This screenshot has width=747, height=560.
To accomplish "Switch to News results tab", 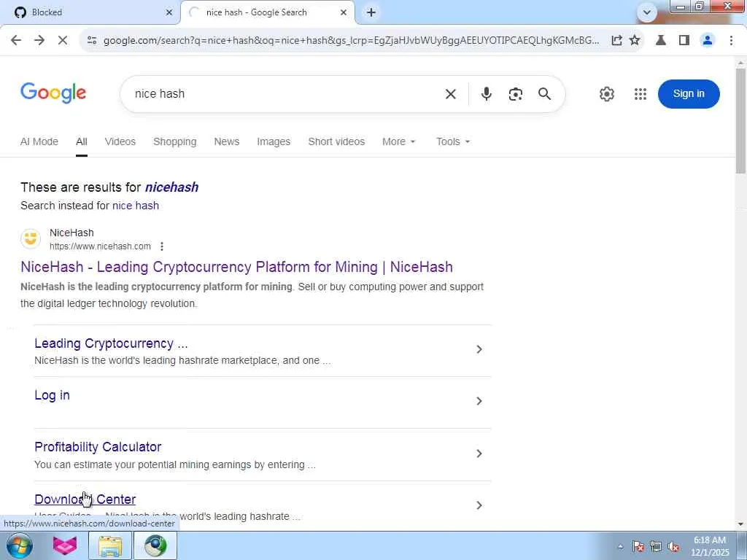I will [x=227, y=141].
